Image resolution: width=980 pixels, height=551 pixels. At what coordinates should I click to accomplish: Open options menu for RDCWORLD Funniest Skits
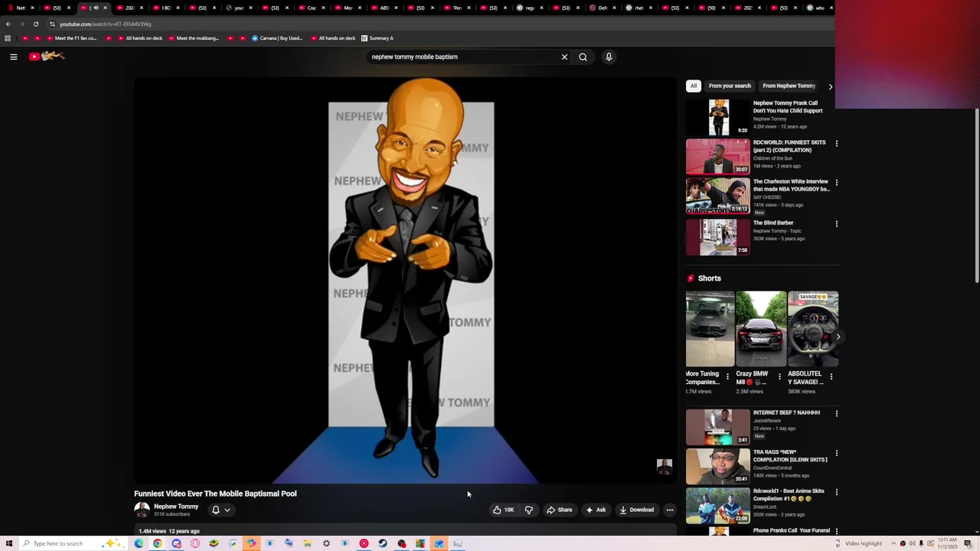tap(836, 143)
